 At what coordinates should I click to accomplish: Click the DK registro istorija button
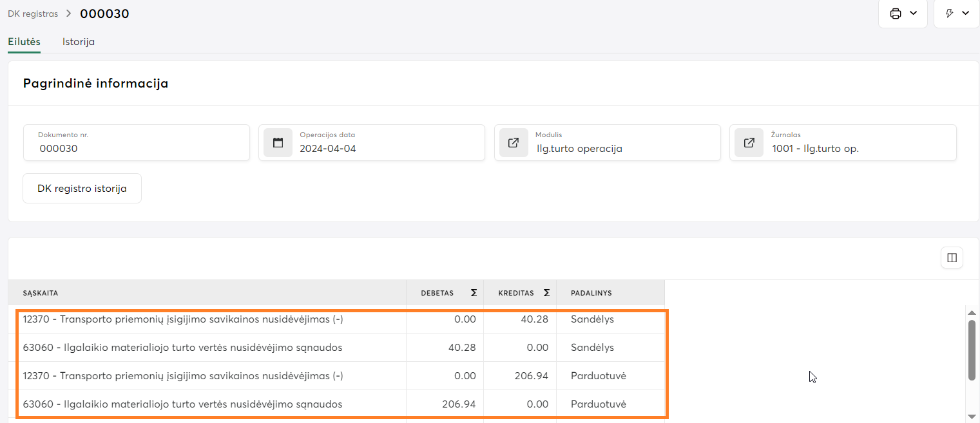pyautogui.click(x=82, y=189)
